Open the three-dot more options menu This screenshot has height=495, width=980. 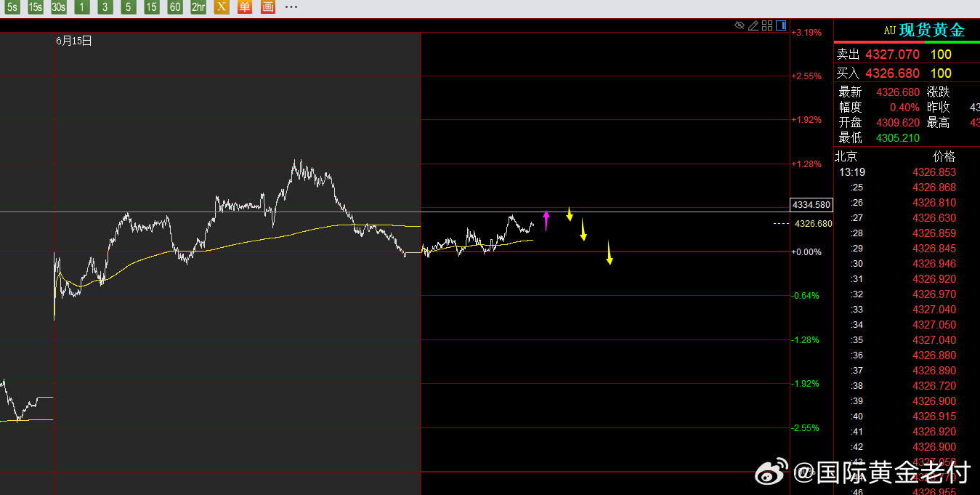click(x=291, y=7)
